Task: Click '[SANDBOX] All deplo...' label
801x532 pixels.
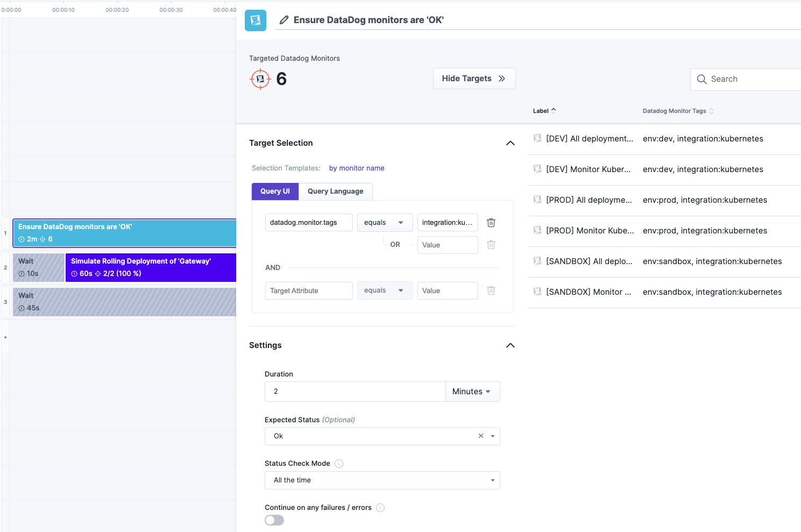Action: tap(590, 261)
